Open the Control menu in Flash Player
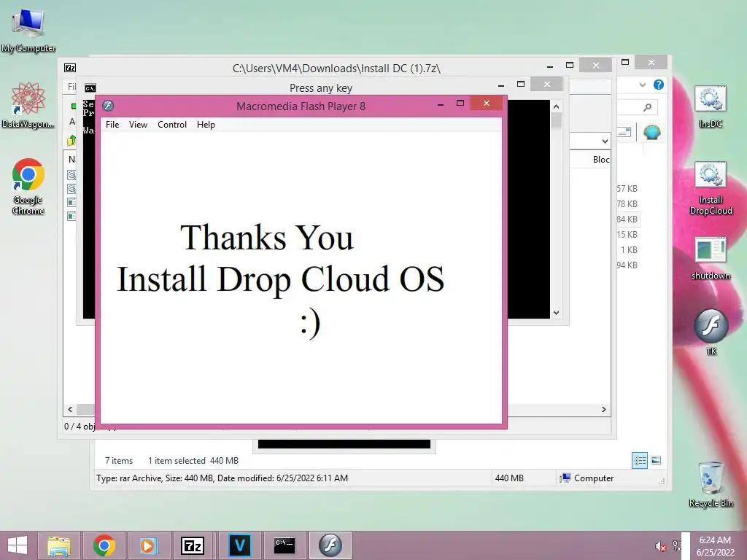 tap(172, 124)
